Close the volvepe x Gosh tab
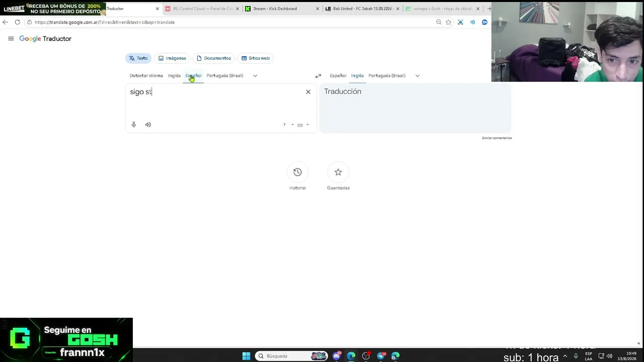644x362 pixels. 478,9
